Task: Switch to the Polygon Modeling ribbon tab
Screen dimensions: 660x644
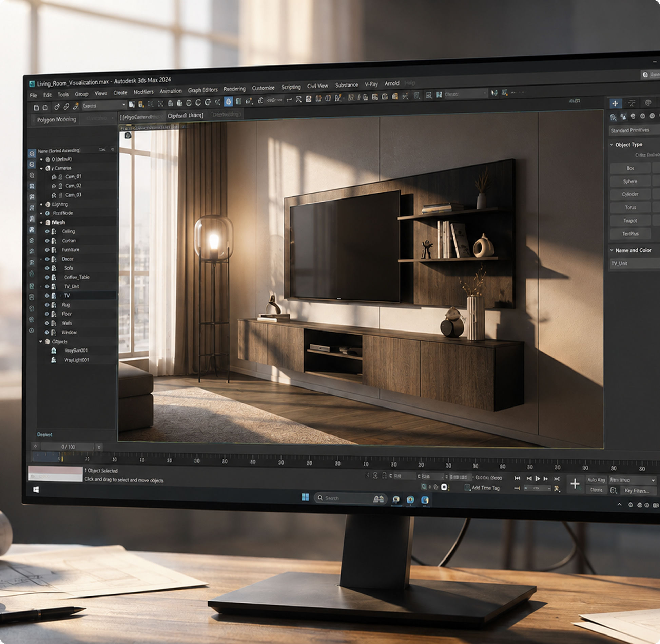Action: [x=56, y=119]
